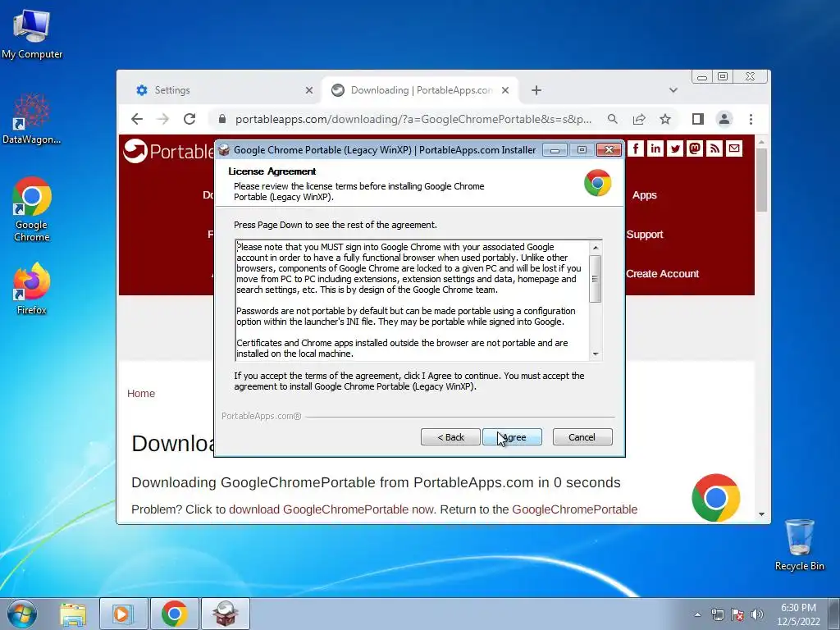Go back using Chrome's back arrow

tap(137, 119)
